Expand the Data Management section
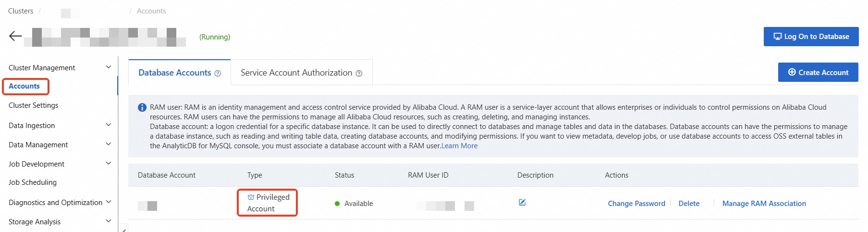This screenshot has width=868, height=232. [109, 144]
